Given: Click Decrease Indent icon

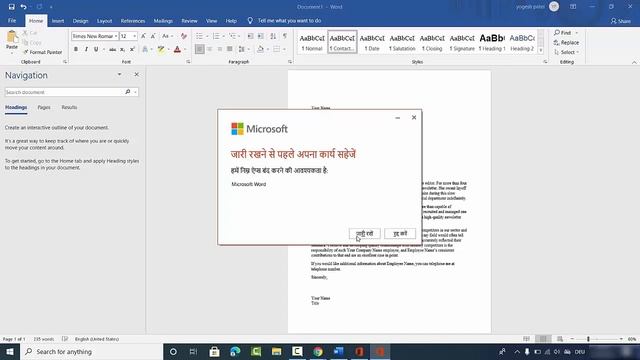Looking at the screenshot, I should pos(250,36).
